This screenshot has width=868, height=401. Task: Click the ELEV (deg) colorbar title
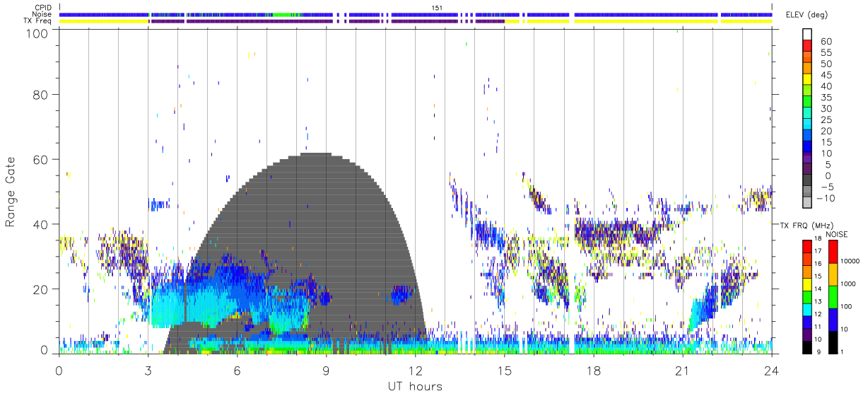807,15
